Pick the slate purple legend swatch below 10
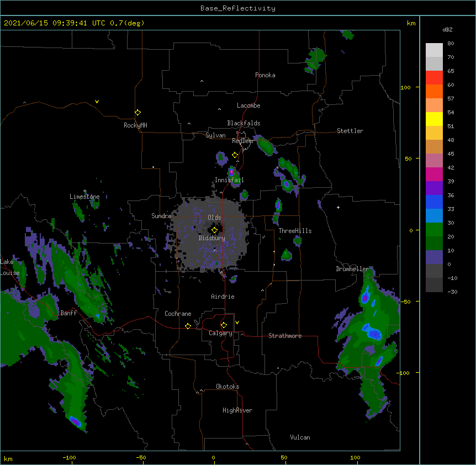Viewport: 476px width, 465px height. pyautogui.click(x=434, y=257)
